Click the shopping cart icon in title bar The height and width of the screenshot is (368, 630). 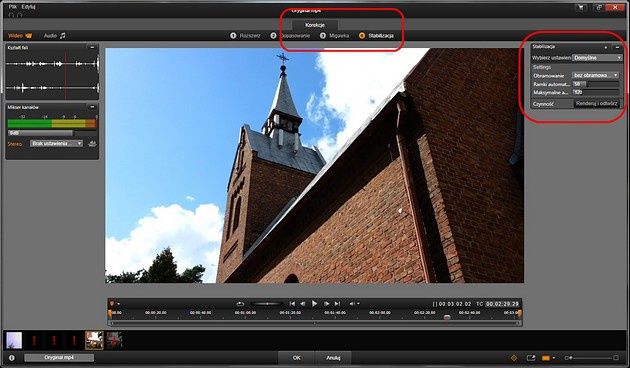click(580, 7)
